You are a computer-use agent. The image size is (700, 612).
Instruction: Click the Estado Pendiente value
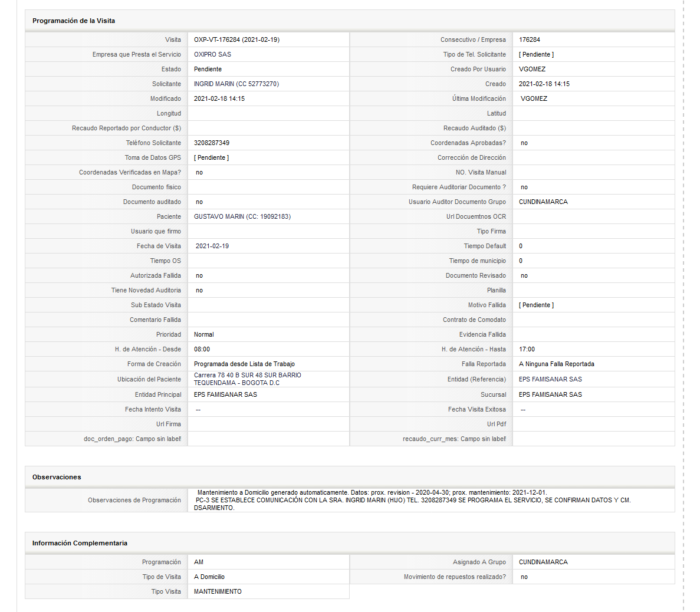point(208,69)
